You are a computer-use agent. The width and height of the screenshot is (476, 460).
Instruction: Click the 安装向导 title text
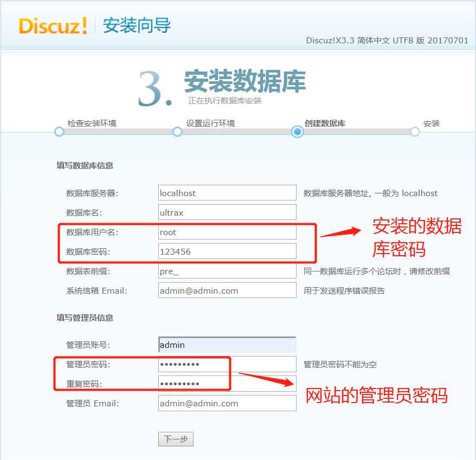click(x=137, y=25)
